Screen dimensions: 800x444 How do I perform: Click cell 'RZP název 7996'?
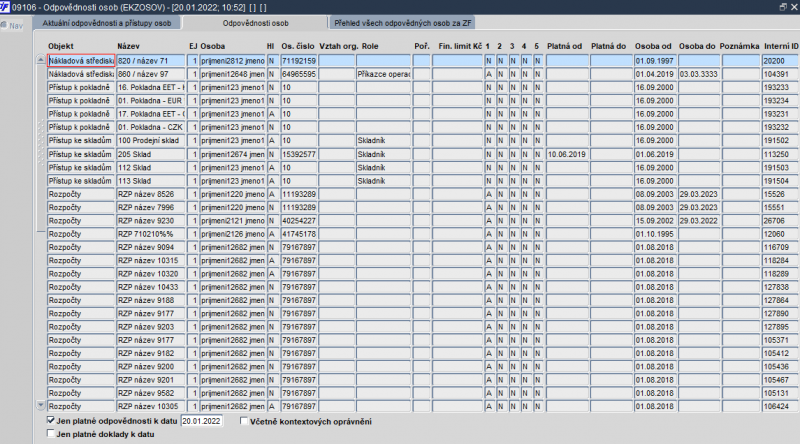[151, 207]
